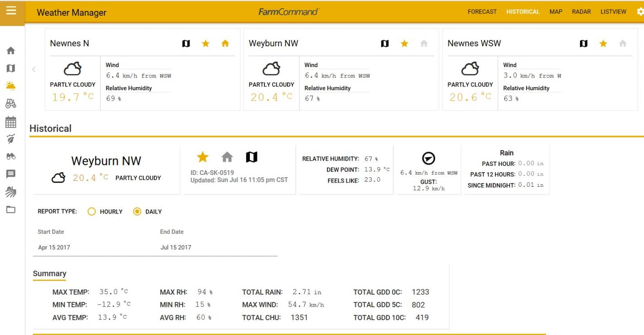Open the hamburger menu
The image size is (644, 335).
click(x=11, y=11)
